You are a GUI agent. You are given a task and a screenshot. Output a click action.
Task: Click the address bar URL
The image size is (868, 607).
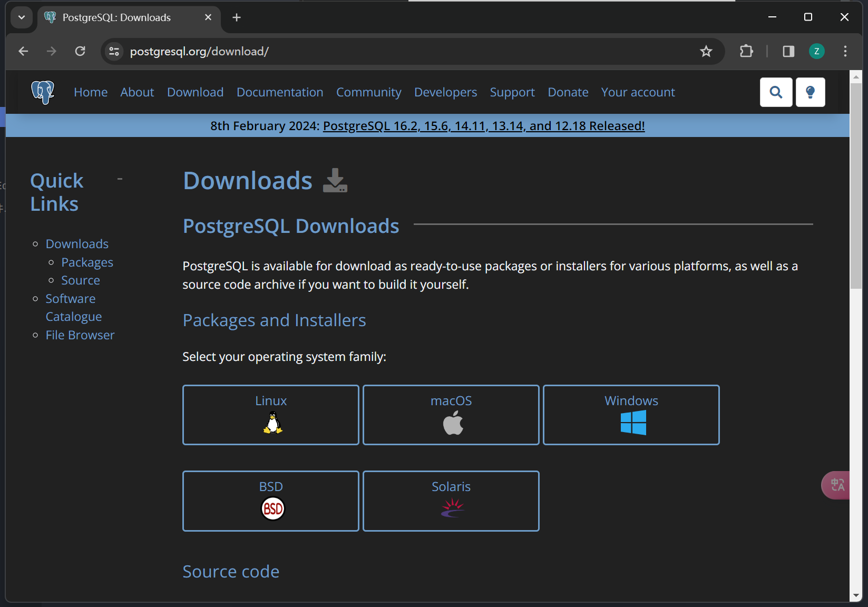pyautogui.click(x=199, y=51)
